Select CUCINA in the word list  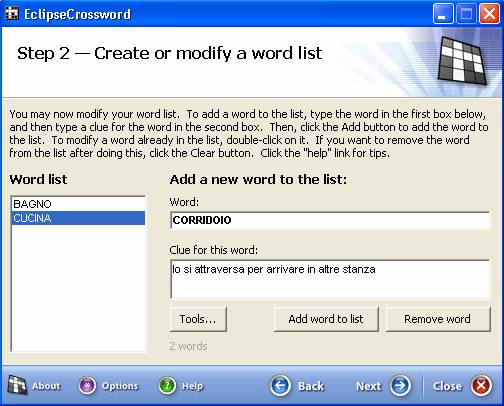[x=78, y=218]
